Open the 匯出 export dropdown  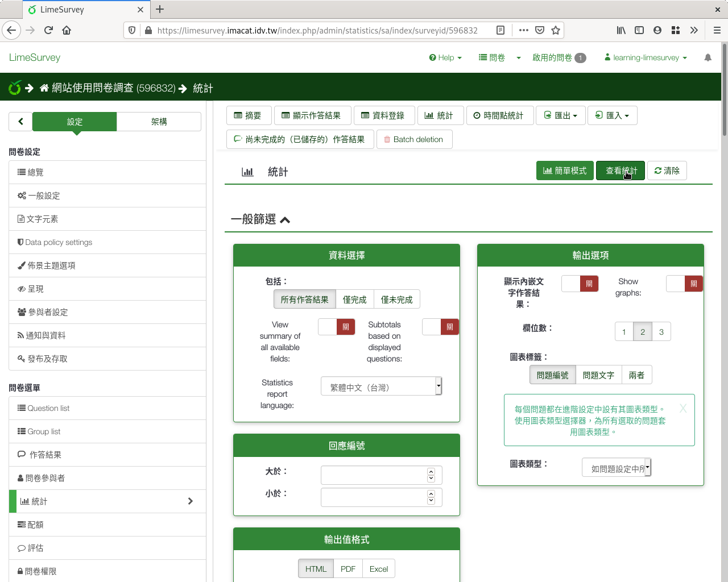click(560, 115)
